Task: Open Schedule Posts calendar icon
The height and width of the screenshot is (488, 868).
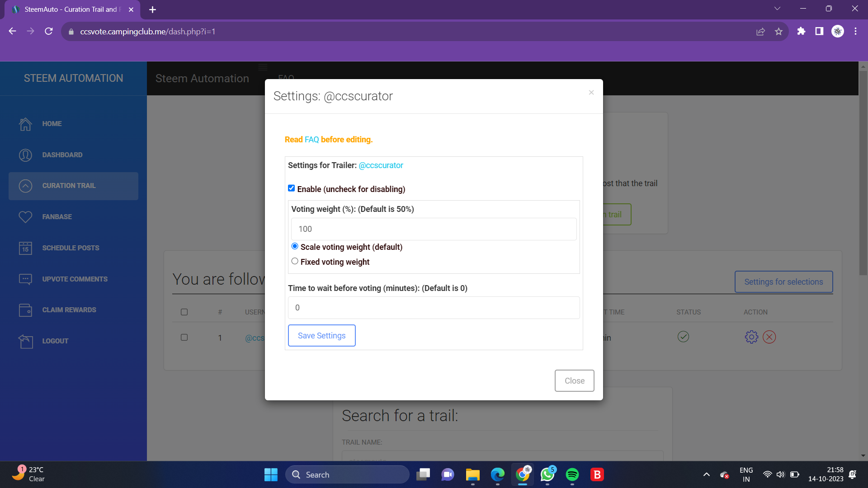Action: [25, 248]
